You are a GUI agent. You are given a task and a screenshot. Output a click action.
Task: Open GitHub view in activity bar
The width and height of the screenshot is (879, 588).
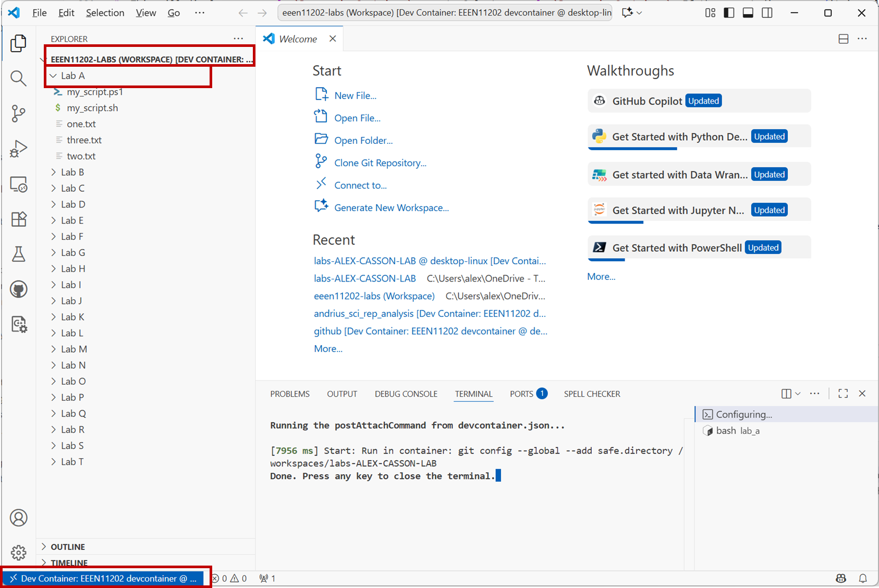(18, 289)
